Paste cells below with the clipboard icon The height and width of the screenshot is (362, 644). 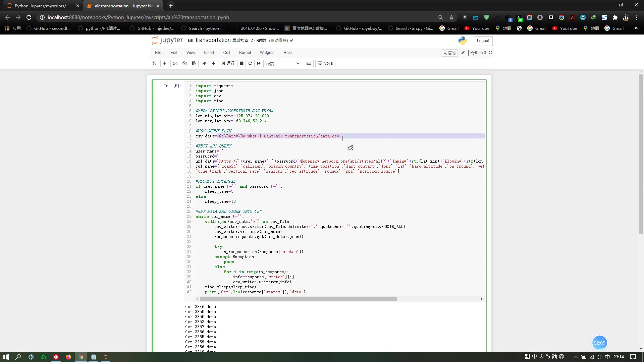[194, 63]
